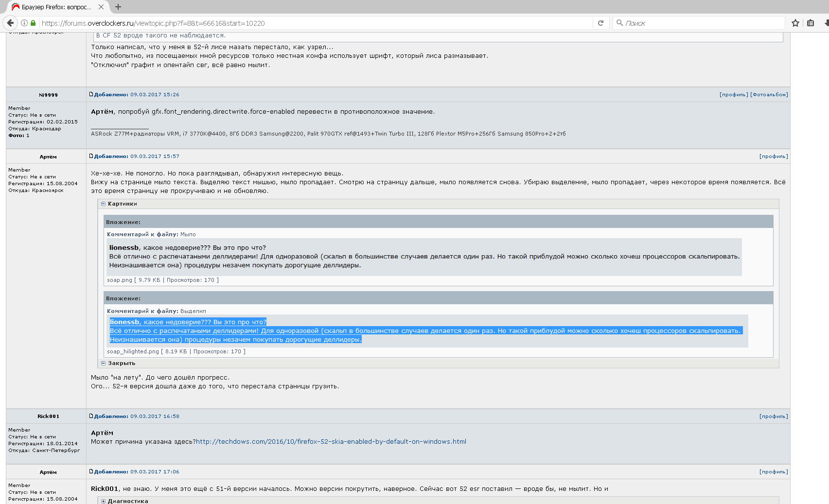Click the username Rick001 in the post header

click(48, 417)
